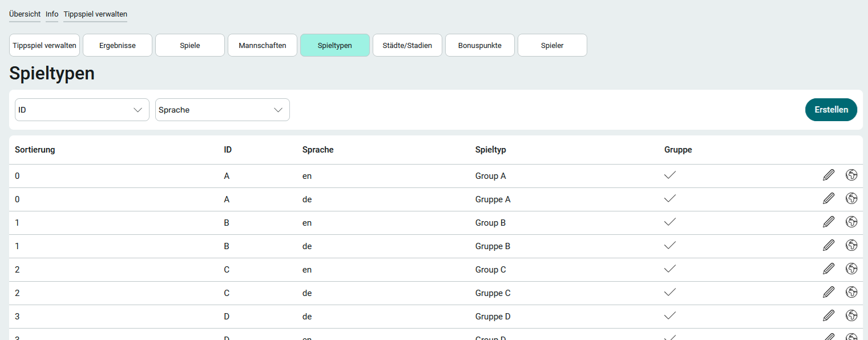Select the 'Gruppe D' cell text

click(493, 317)
